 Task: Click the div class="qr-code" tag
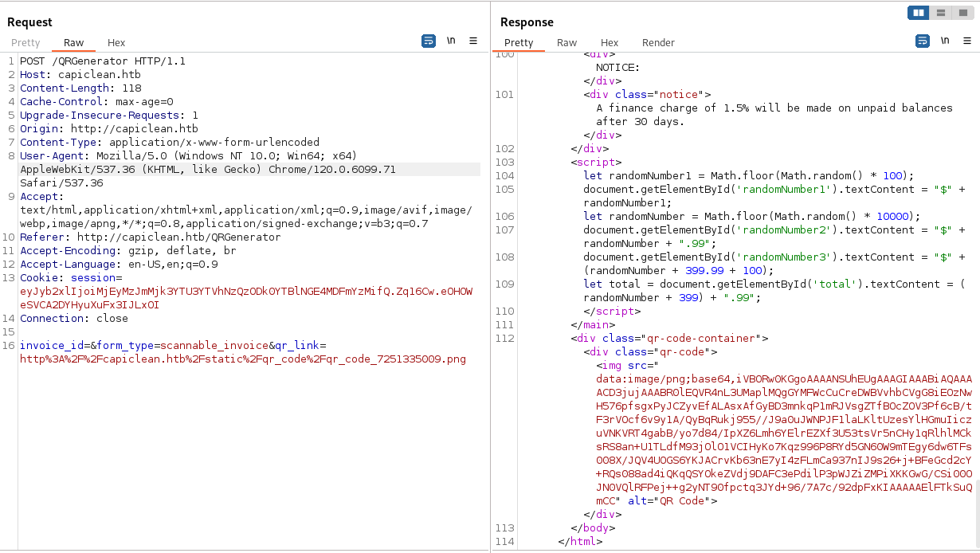650,352
